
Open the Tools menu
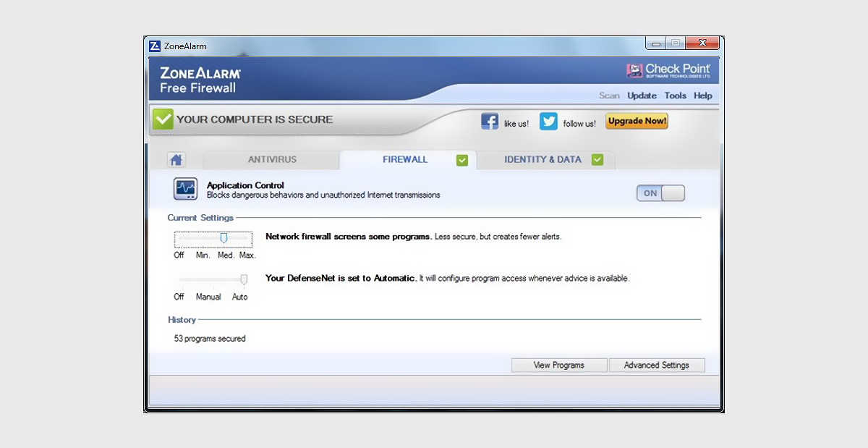tap(676, 96)
